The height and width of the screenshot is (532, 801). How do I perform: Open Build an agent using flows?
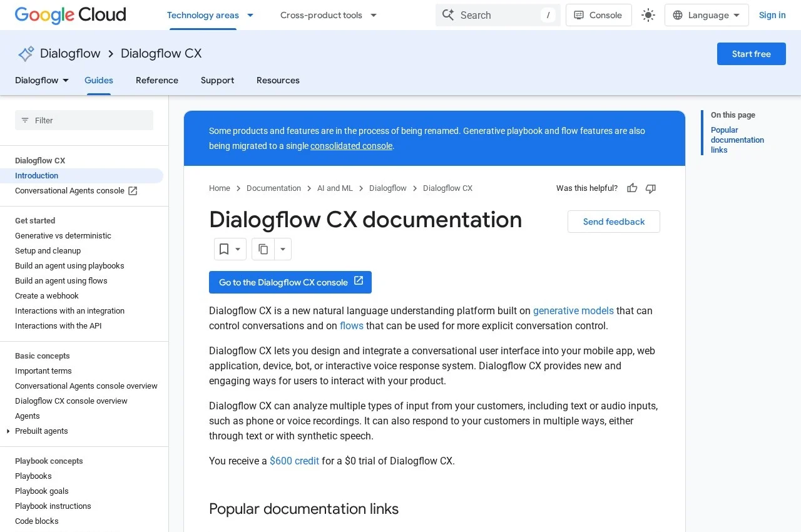click(61, 281)
